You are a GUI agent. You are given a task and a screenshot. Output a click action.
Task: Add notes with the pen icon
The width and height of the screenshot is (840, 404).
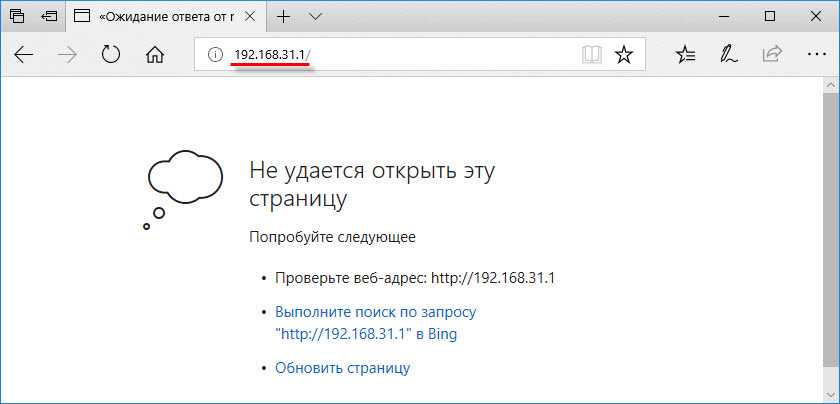(729, 55)
